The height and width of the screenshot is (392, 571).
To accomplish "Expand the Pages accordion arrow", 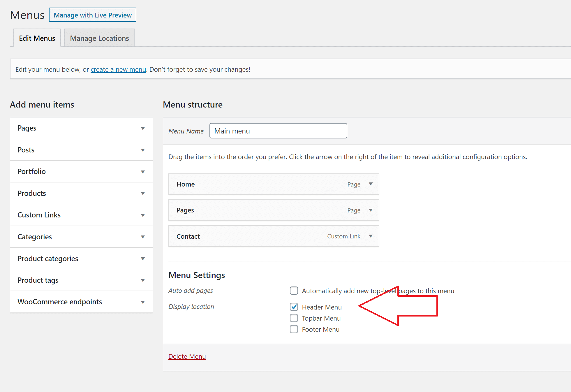I will pos(143,129).
